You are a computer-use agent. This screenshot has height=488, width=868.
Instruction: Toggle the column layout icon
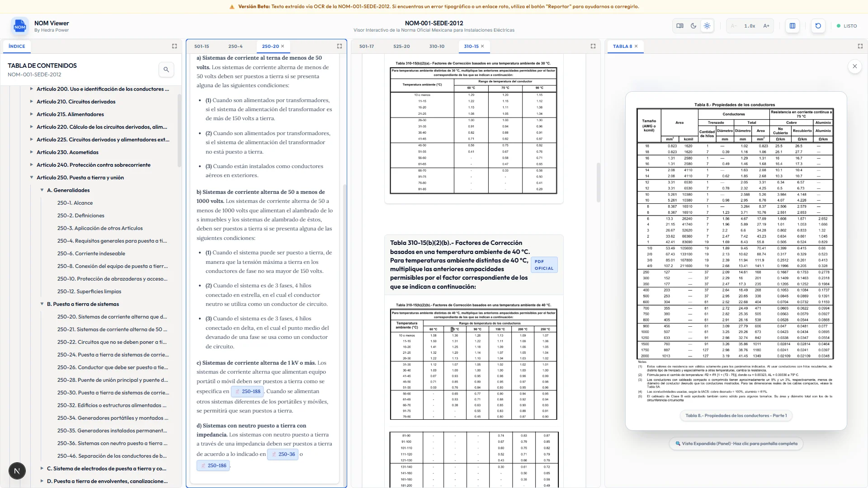click(x=793, y=26)
